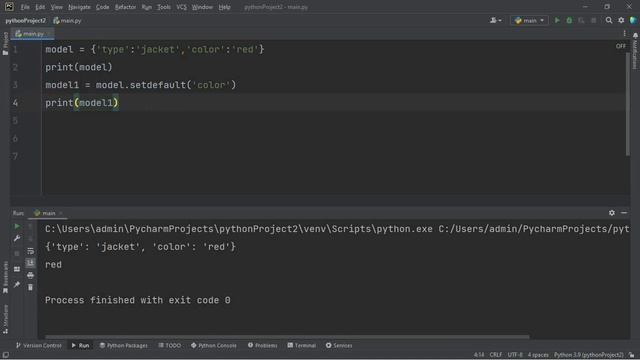Open Version Control tool window

pos(38,345)
